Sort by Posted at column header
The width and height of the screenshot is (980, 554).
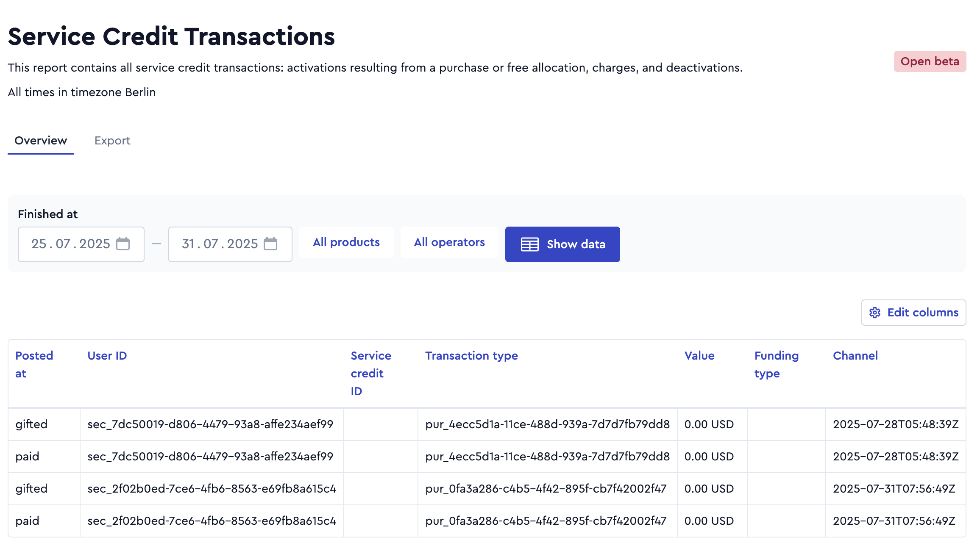[x=34, y=365]
